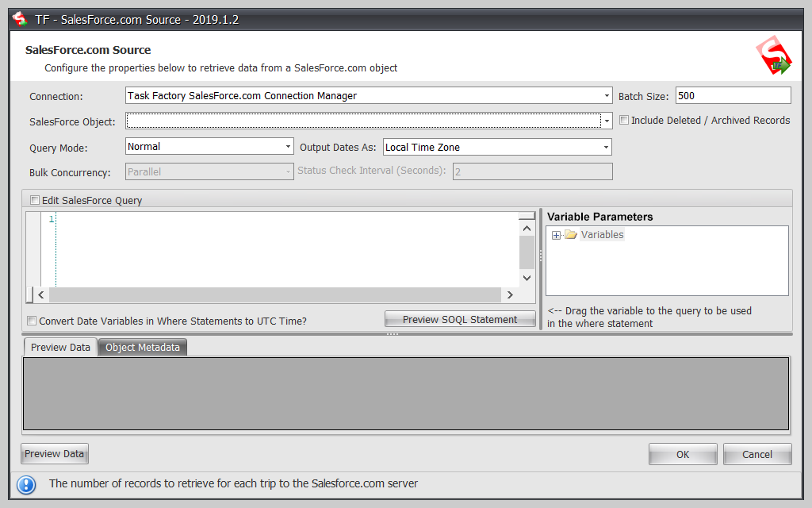Click inside the Batch Size field
The width and height of the screenshot is (812, 508).
[732, 95]
